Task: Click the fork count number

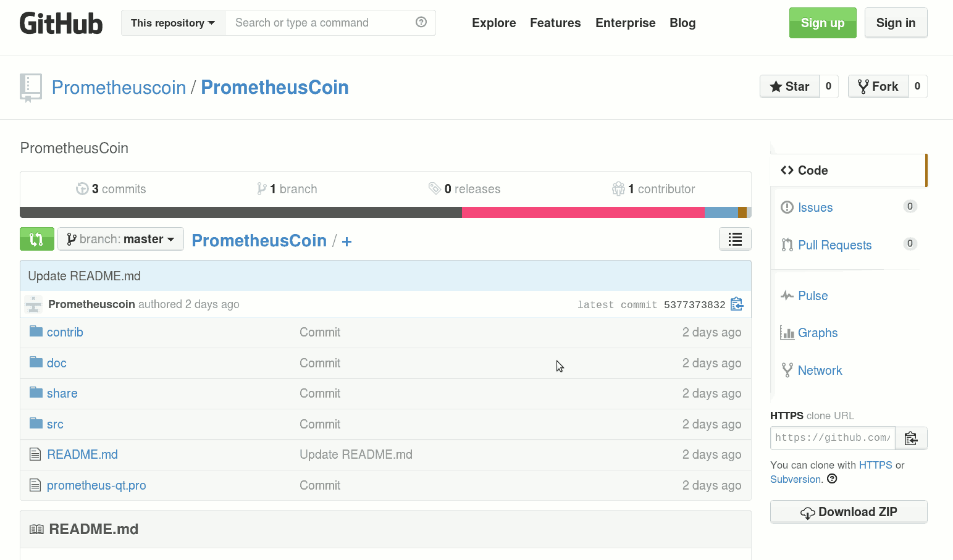Action: [x=918, y=86]
